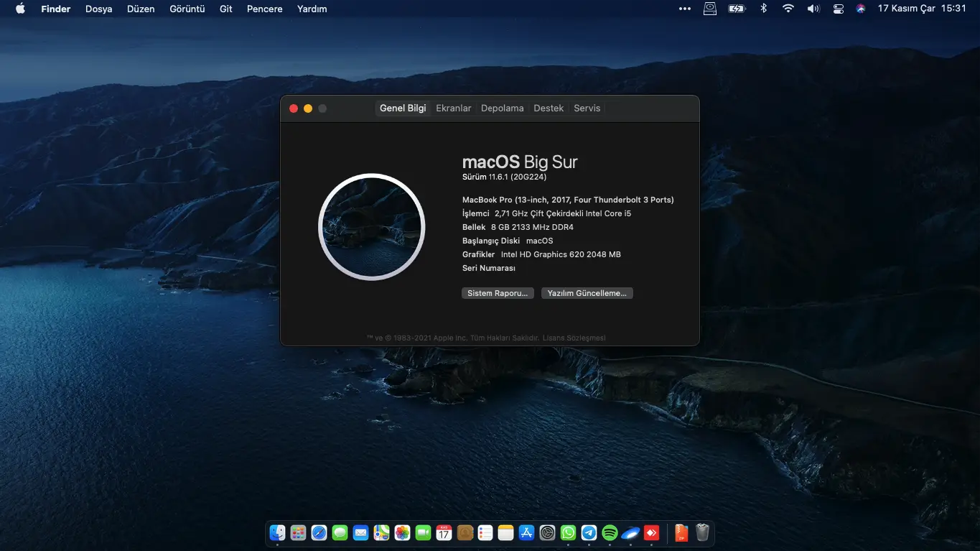Minimize the About This Mac window
This screenshot has width=980, height=551.
tap(308, 108)
